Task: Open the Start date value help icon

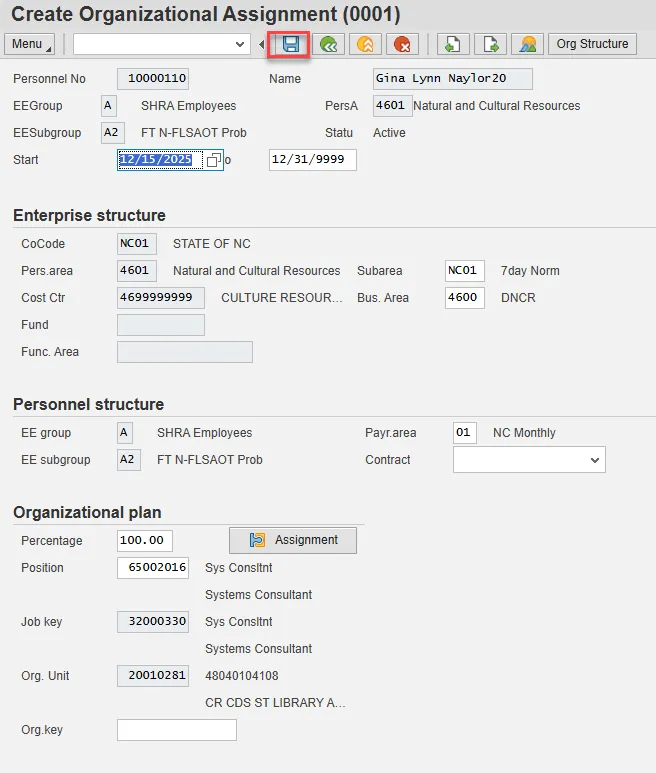Action: point(213,160)
